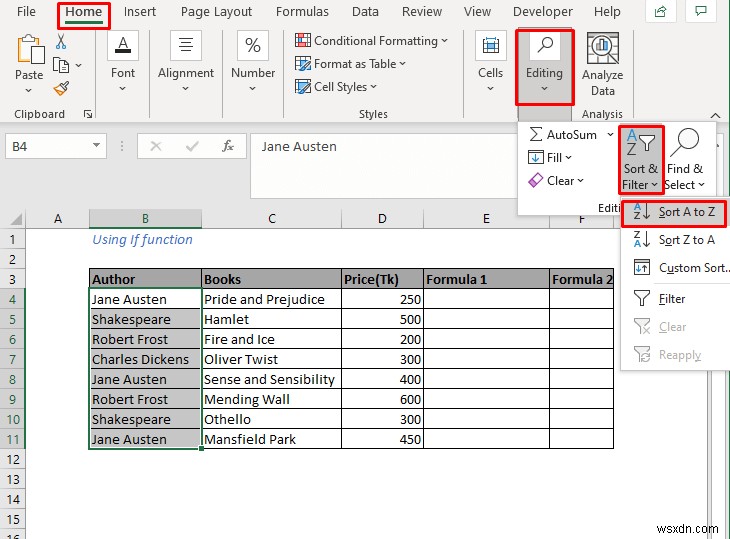730x539 pixels.
Task: Expand the Name Box dropdown arrow
Action: [96, 146]
